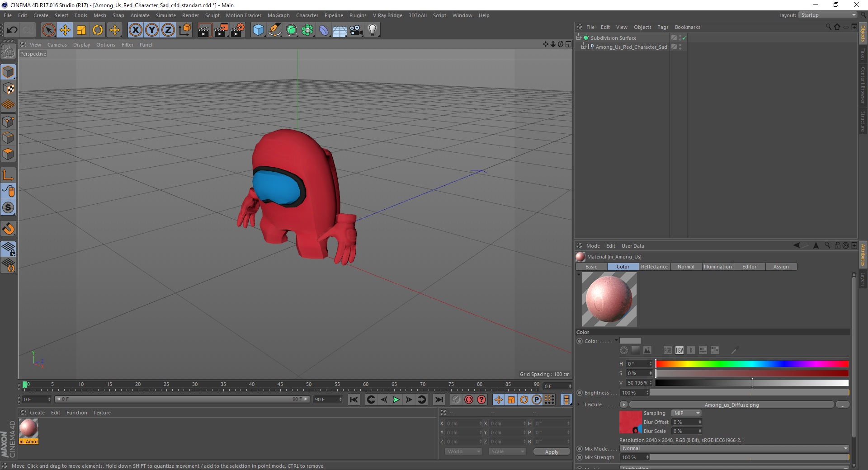The width and height of the screenshot is (868, 470).
Task: Switch color mode to HSV
Action: (x=679, y=350)
